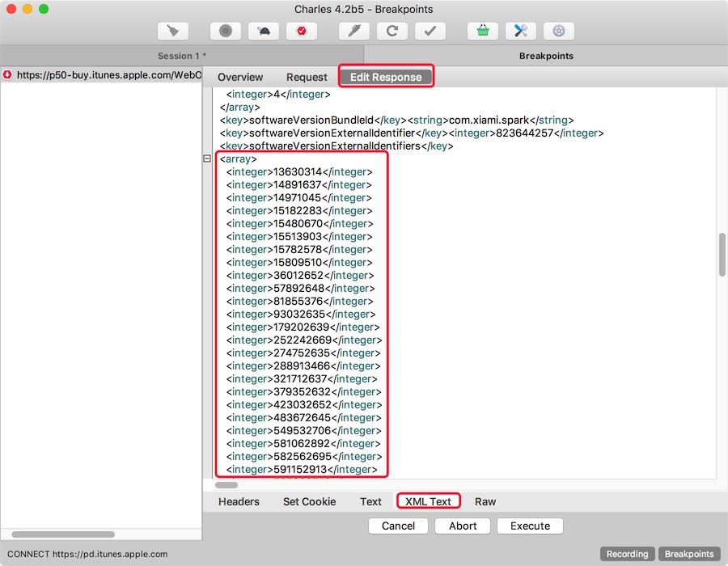Screen dimensions: 728x566
Task: Open the Request tab
Action: (x=307, y=77)
